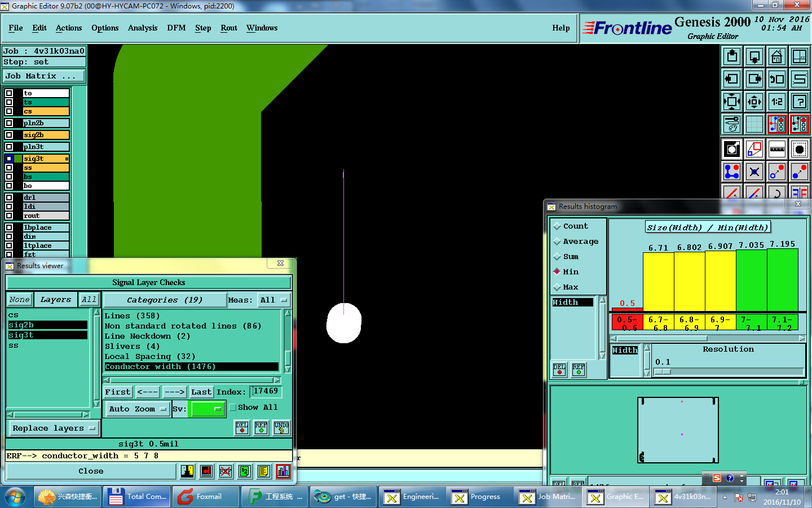Toggle the checkbox for layer rout

(x=9, y=216)
